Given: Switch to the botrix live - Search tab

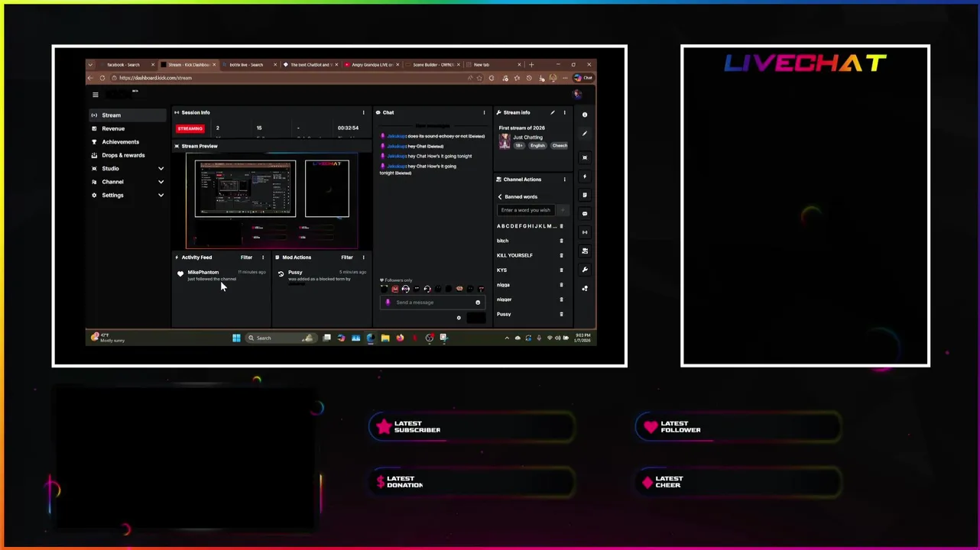Looking at the screenshot, I should point(250,65).
